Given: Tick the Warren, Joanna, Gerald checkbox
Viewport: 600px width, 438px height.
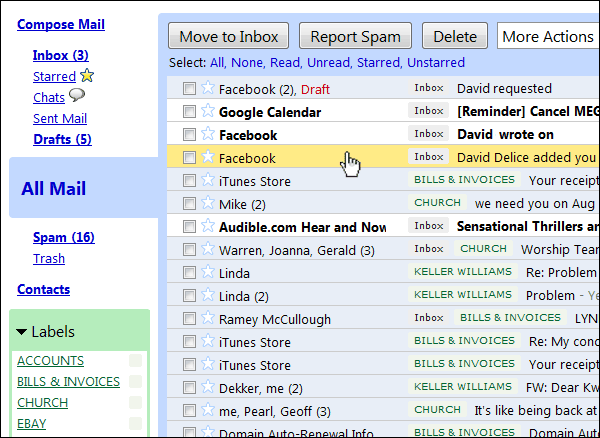Looking at the screenshot, I should coord(189,250).
